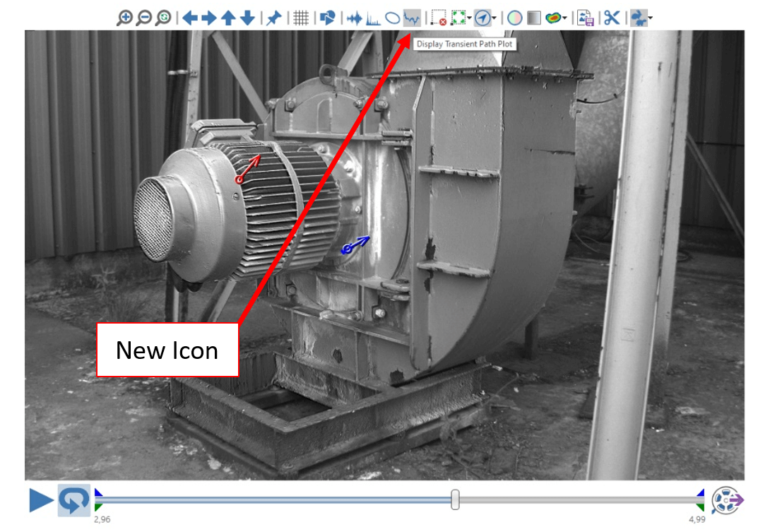The width and height of the screenshot is (770, 532).
Task: Display the spectrum plot icon
Action: coord(373,18)
